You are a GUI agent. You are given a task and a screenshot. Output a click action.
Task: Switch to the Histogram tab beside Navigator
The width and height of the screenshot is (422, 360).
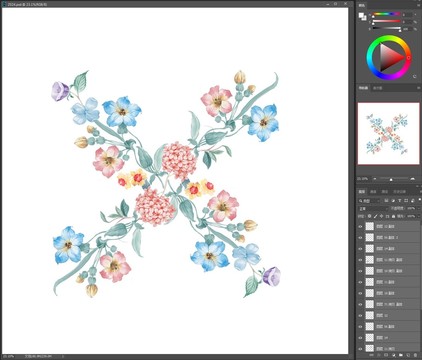tap(377, 88)
